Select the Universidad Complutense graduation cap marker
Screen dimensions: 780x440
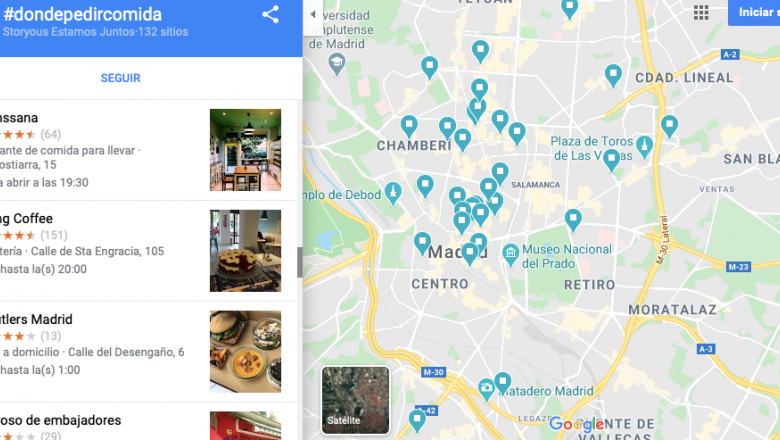[x=337, y=65]
